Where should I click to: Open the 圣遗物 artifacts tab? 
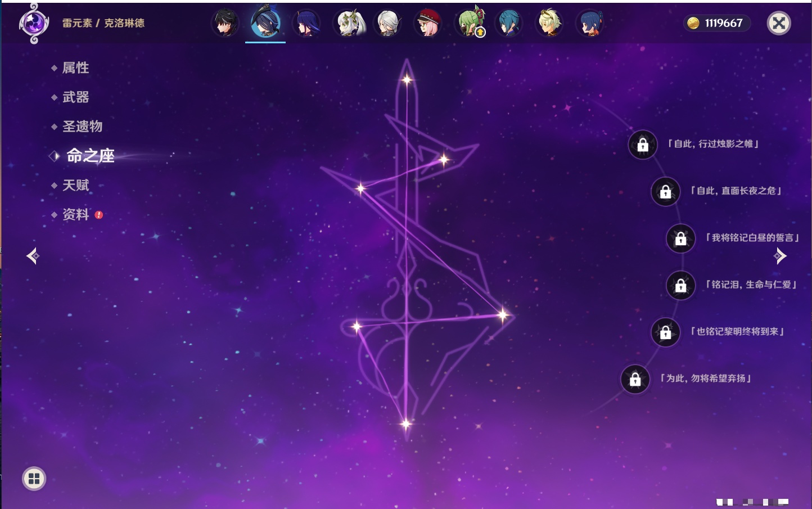coord(82,127)
